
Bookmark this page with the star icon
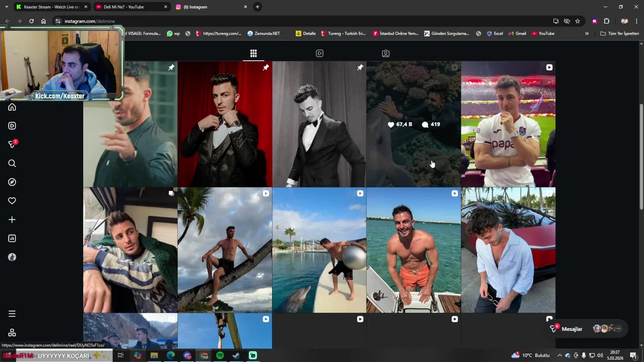click(578, 21)
